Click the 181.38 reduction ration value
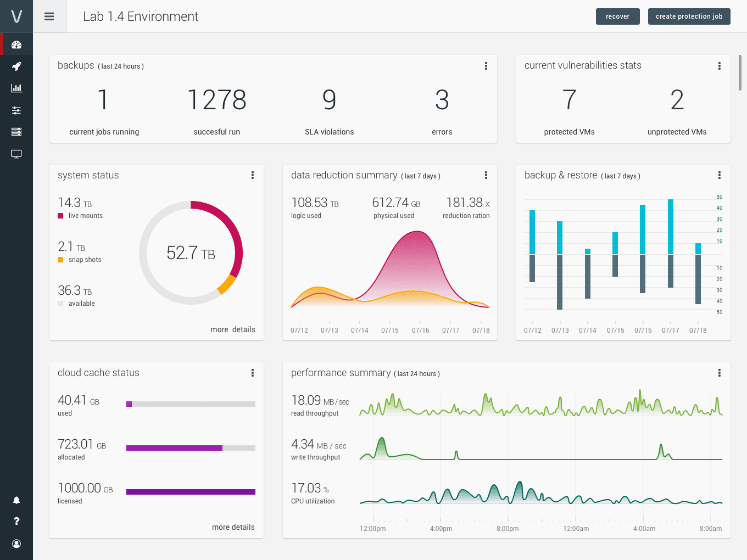 [x=468, y=203]
